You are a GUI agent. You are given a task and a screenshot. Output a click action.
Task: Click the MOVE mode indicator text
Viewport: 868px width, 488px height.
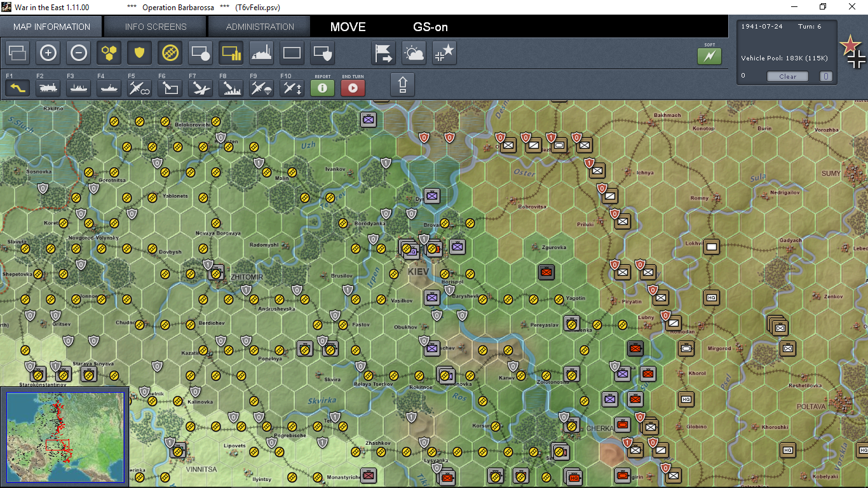348,27
